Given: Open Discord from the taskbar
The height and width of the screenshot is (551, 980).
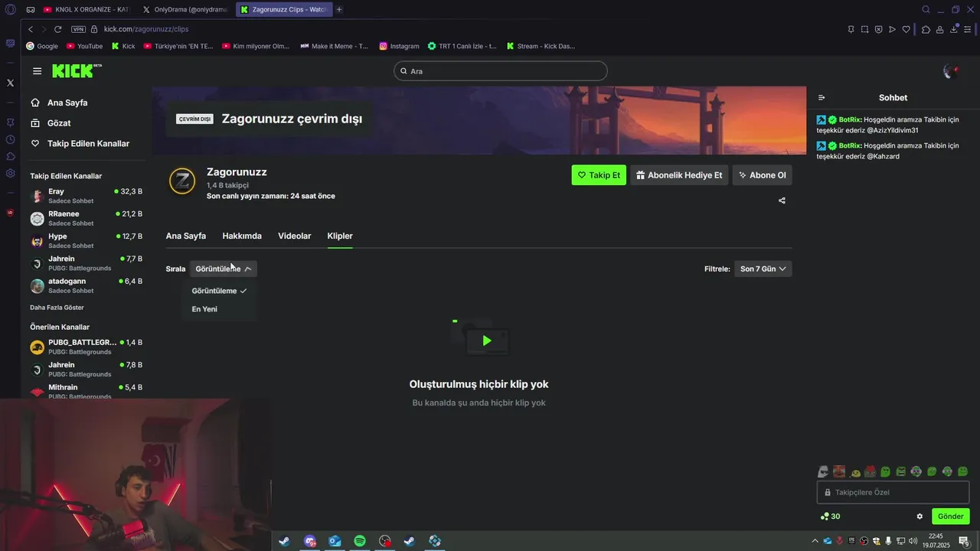Looking at the screenshot, I should (x=309, y=541).
